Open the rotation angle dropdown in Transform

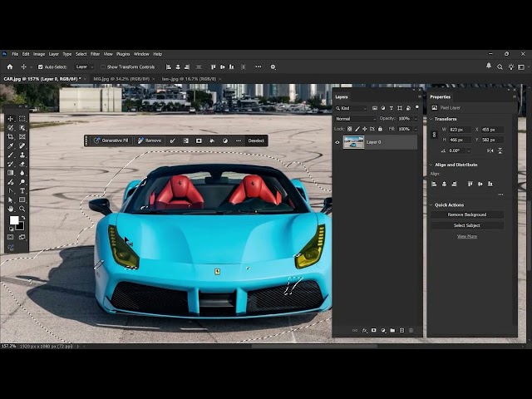click(x=469, y=150)
